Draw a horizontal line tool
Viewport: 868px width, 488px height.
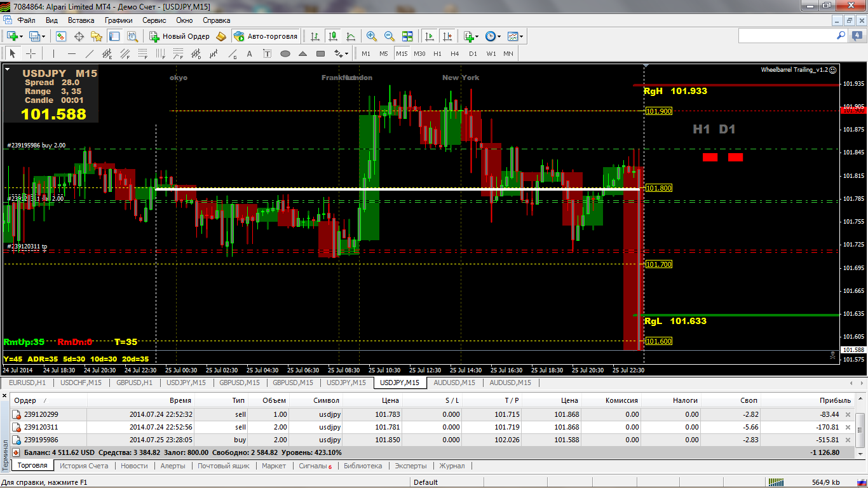coord(72,53)
